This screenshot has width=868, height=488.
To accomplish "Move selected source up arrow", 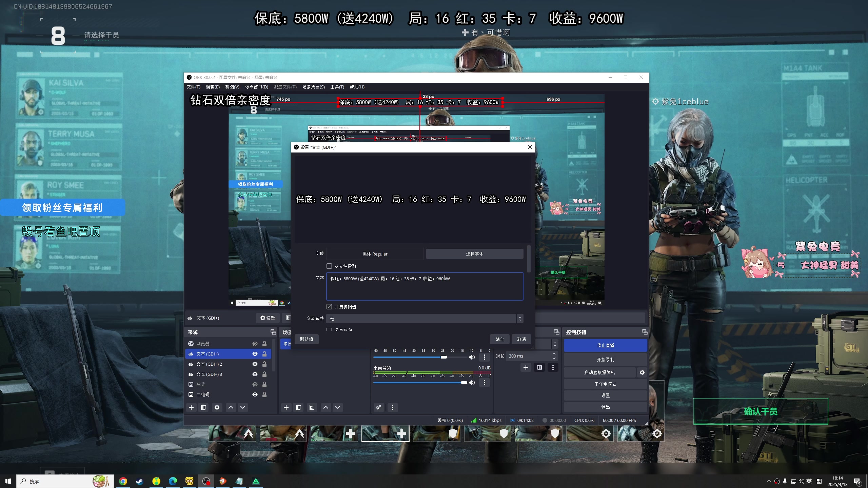I will (x=231, y=407).
